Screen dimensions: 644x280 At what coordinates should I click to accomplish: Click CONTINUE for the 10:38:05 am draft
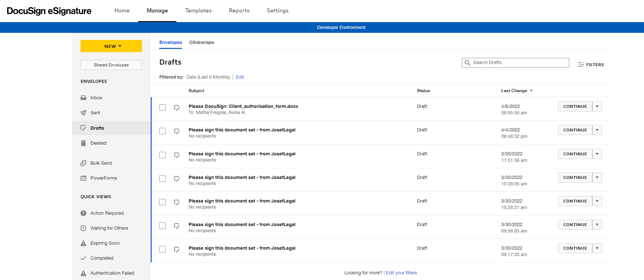[575, 177]
